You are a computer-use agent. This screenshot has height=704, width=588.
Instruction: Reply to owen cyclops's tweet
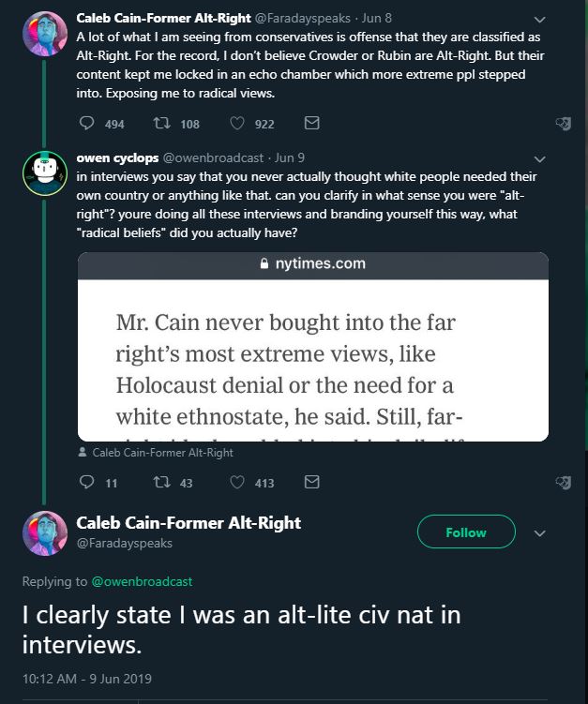(87, 482)
